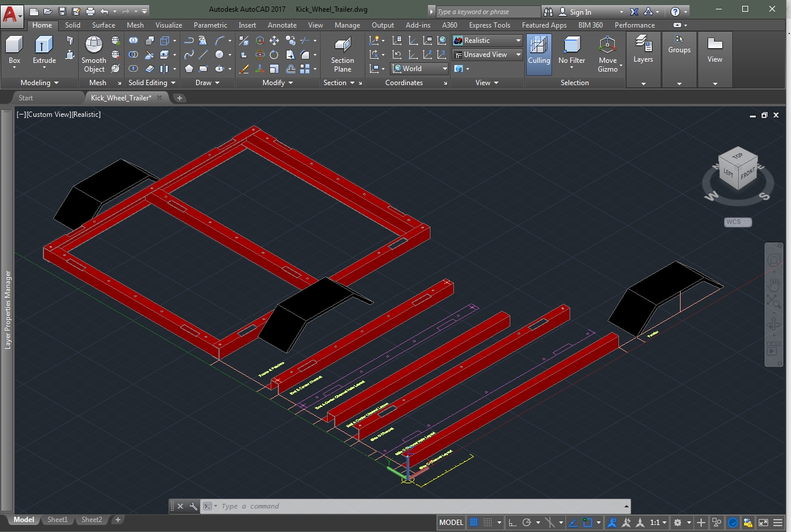Click the Plot printer icon
The image size is (791, 532).
(x=90, y=11)
